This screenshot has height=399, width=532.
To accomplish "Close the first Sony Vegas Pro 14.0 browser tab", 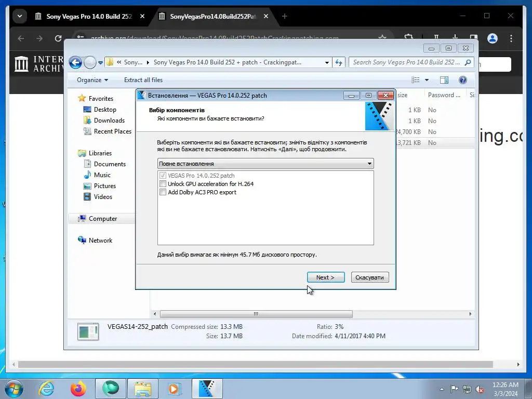I will coord(142,16).
